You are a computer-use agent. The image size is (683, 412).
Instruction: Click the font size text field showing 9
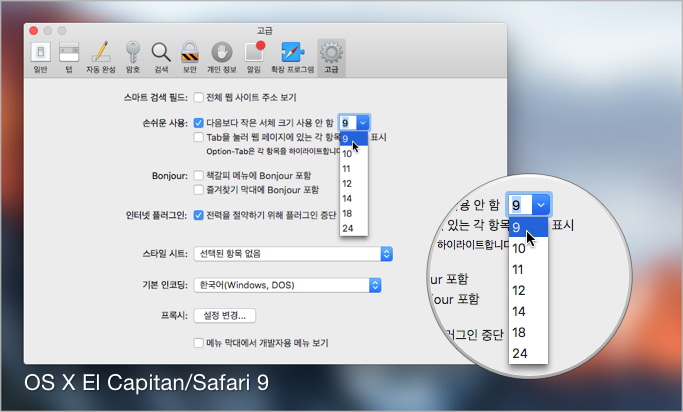point(348,123)
